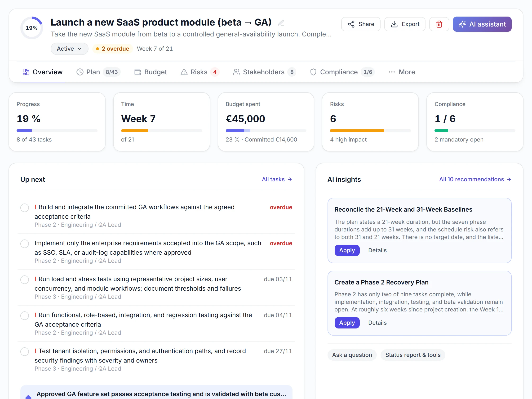Open the All tasks link

[x=277, y=179]
